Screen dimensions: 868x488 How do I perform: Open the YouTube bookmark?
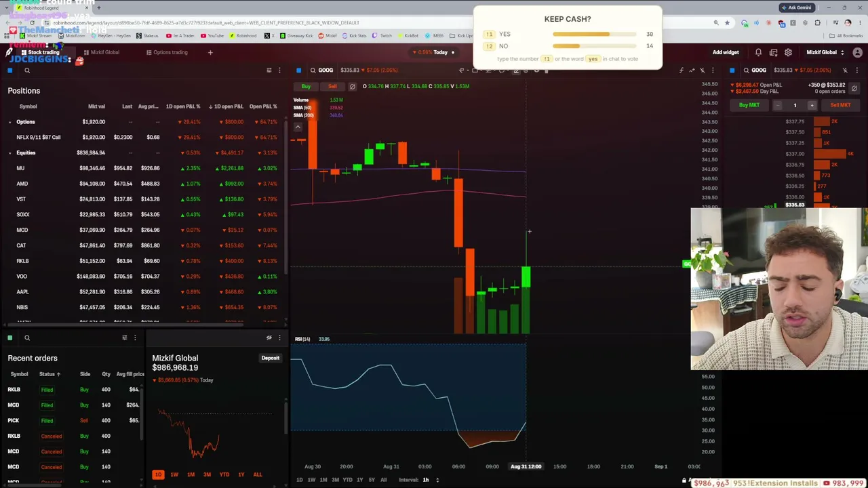coord(212,36)
